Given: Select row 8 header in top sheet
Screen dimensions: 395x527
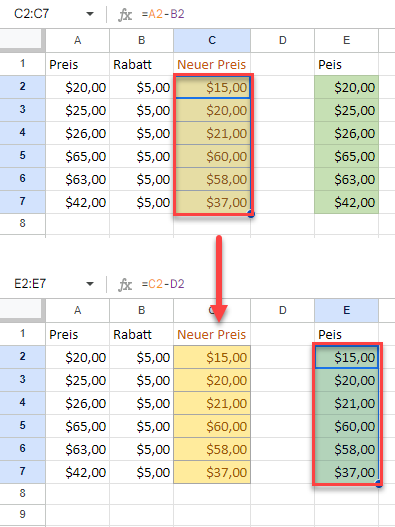Looking at the screenshot, I should click(23, 224).
